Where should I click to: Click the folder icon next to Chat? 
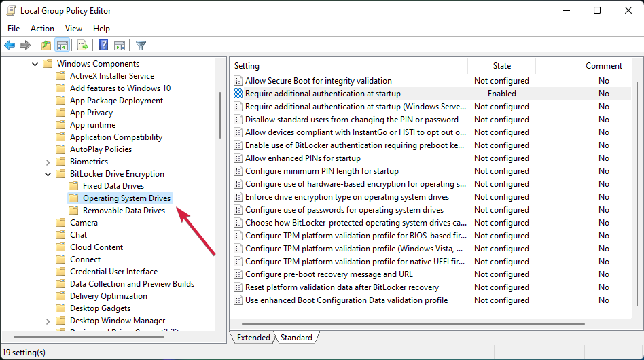click(x=60, y=235)
